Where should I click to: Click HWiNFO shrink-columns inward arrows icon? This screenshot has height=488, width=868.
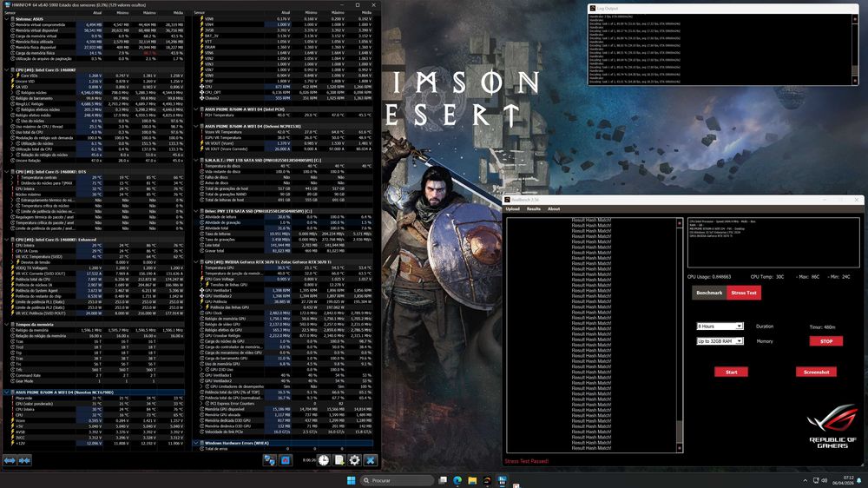pos(24,460)
